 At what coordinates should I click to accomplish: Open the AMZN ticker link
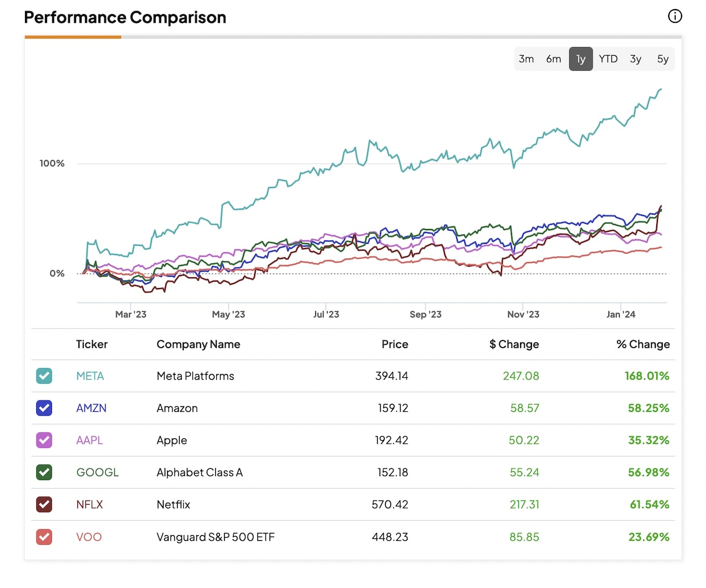pyautogui.click(x=91, y=408)
